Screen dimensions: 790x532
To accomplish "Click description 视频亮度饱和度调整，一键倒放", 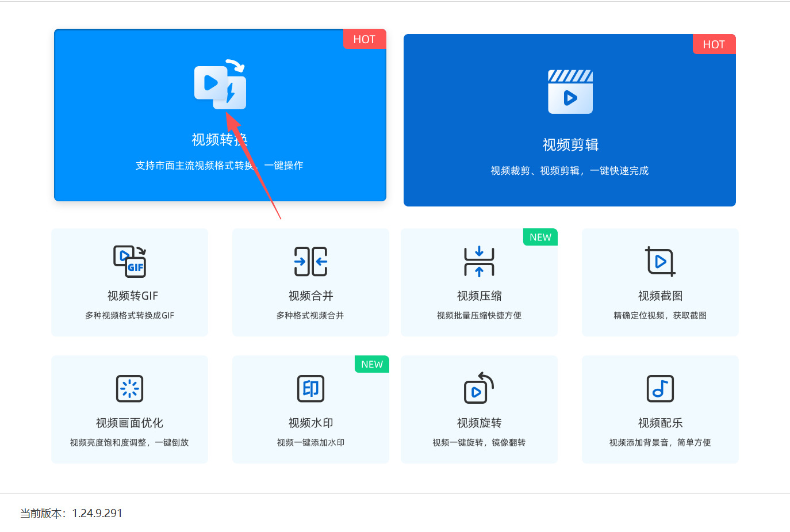I will (129, 442).
